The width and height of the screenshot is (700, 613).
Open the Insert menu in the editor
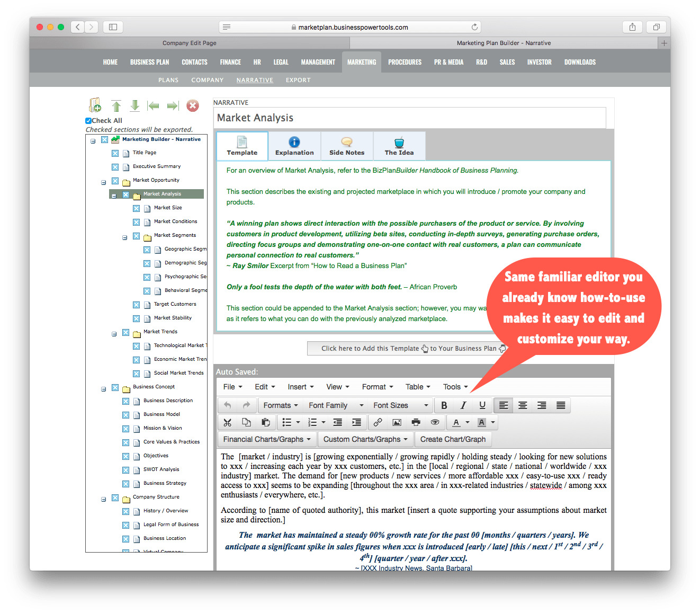click(300, 387)
